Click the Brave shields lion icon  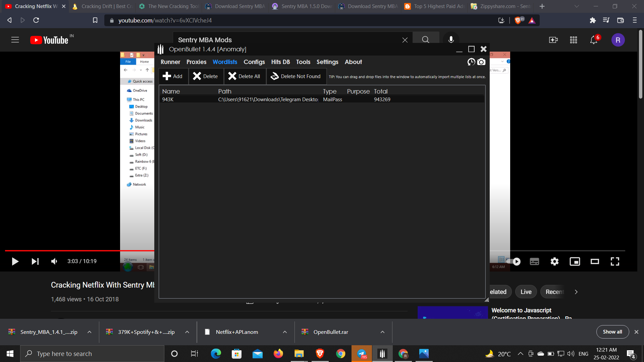click(x=518, y=20)
